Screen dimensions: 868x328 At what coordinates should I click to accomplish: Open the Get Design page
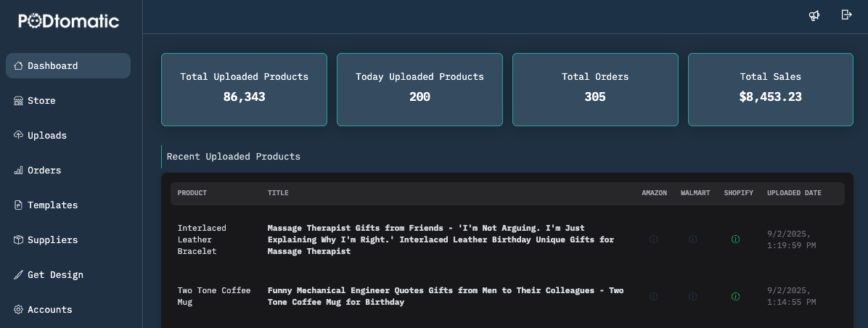[x=68, y=275]
